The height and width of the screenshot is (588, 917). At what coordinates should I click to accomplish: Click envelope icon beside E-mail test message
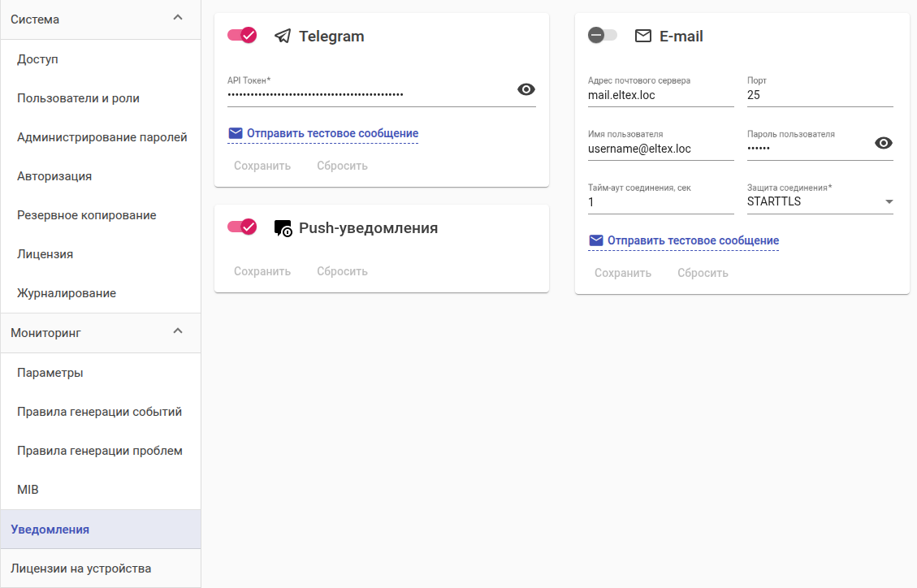click(x=596, y=240)
